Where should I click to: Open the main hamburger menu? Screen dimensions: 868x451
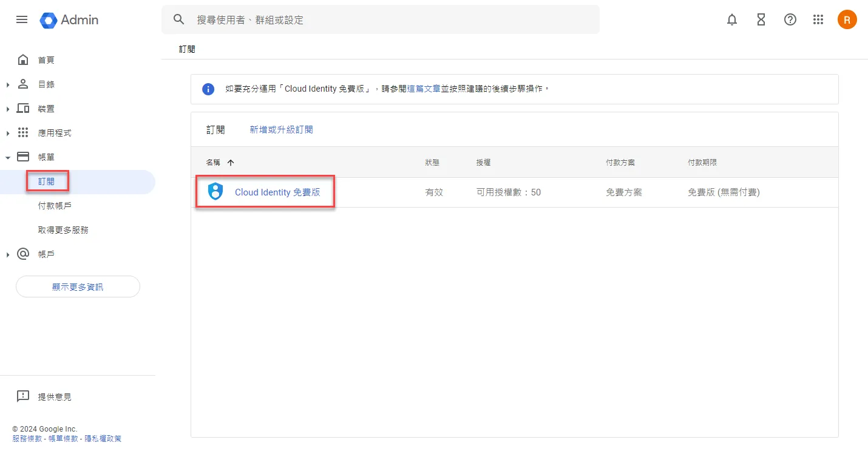tap(22, 19)
